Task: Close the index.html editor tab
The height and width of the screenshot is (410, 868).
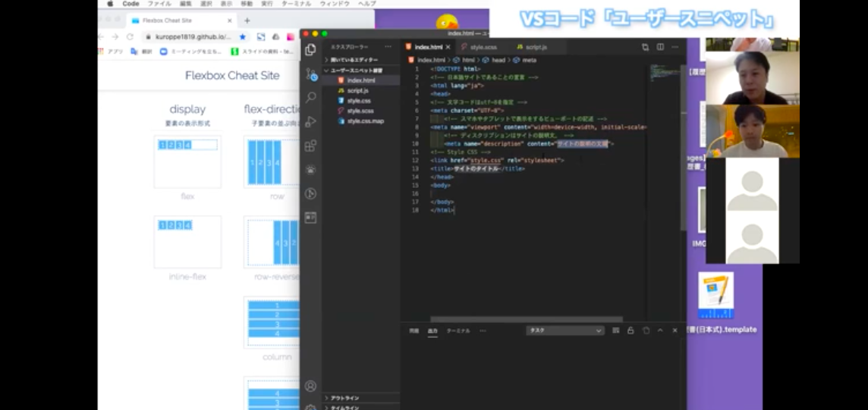Action: click(x=448, y=47)
